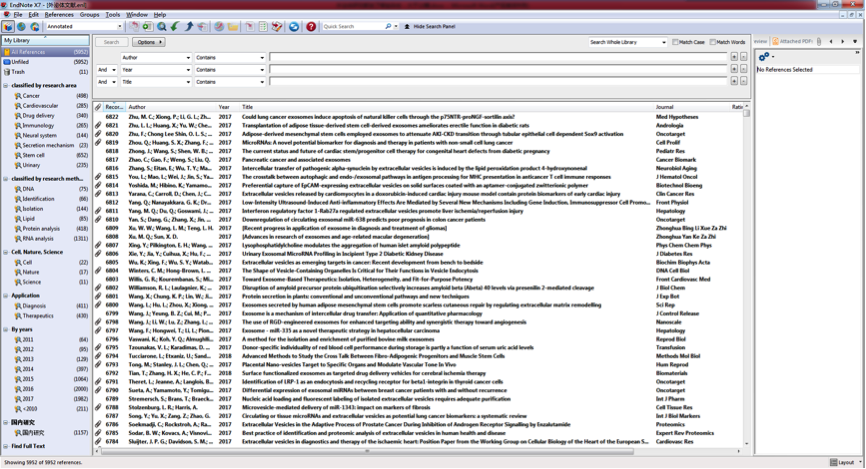Screen dimensions: 866x469
Task: Switch to Local Library Mode
Action: click(8, 27)
